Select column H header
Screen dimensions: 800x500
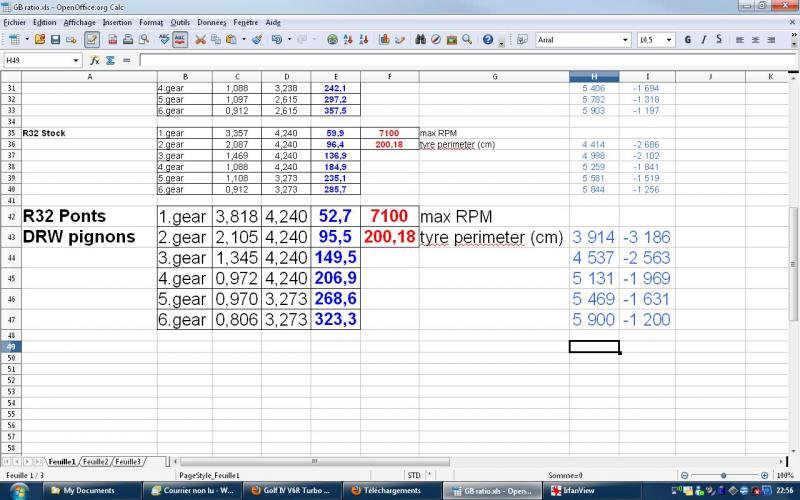[594, 77]
